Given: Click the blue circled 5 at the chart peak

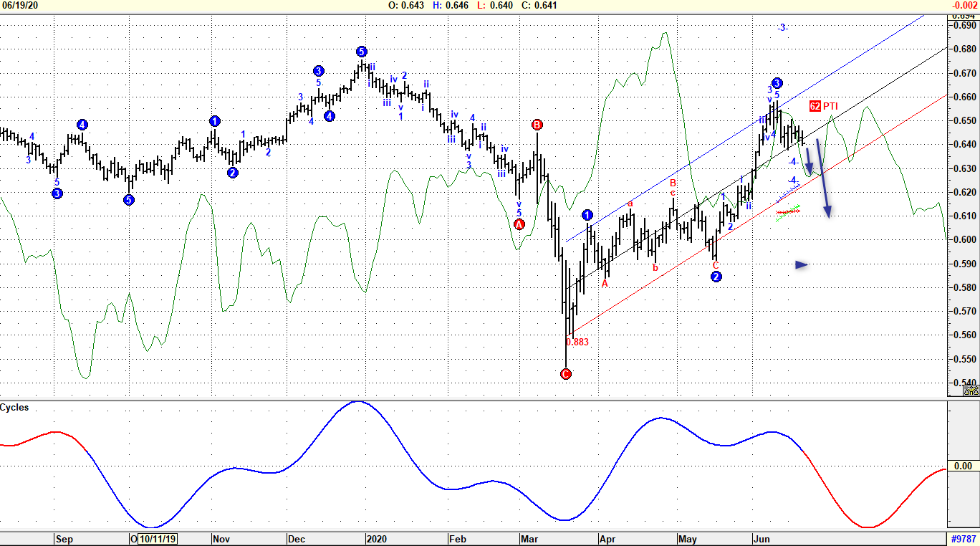Looking at the screenshot, I should [x=362, y=52].
